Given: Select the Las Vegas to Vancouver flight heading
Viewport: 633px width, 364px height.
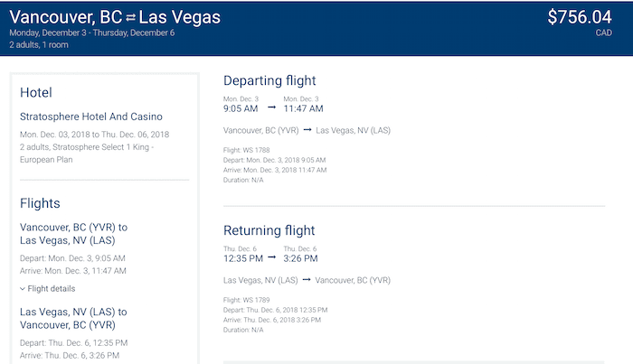Looking at the screenshot, I should pyautogui.click(x=73, y=319).
